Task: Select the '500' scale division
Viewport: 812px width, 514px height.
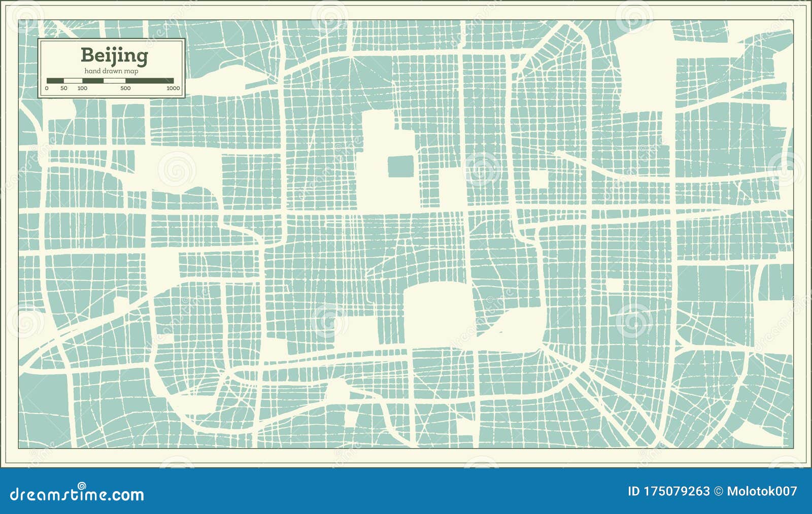Action: (126, 88)
